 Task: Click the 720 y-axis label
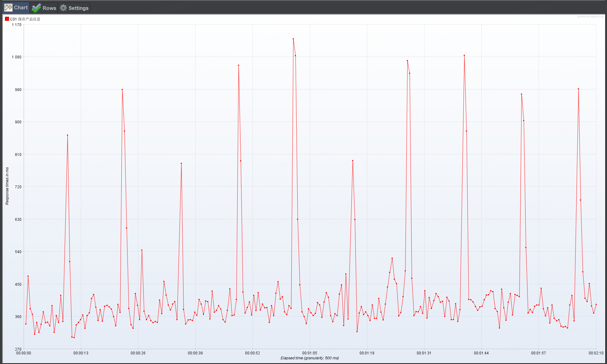pyautogui.click(x=18, y=187)
